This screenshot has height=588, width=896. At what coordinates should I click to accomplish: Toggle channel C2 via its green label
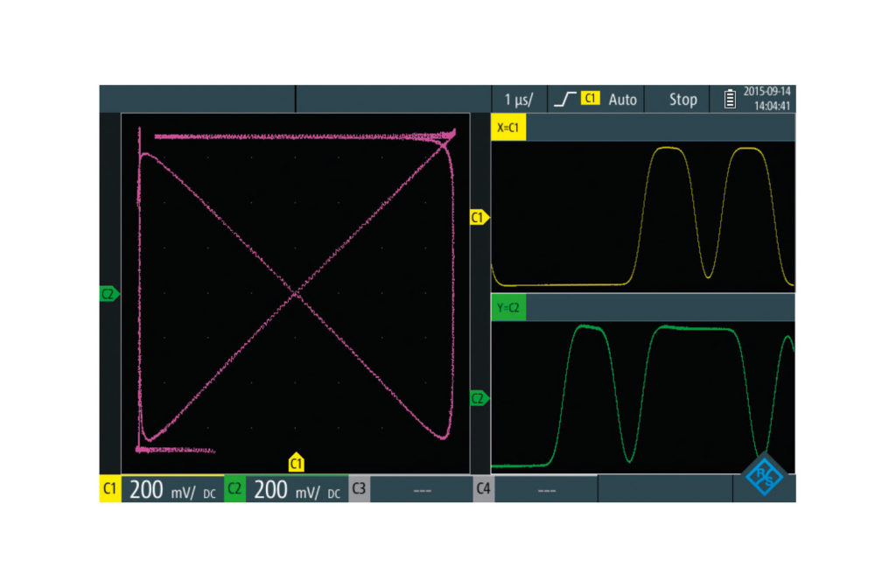point(234,490)
